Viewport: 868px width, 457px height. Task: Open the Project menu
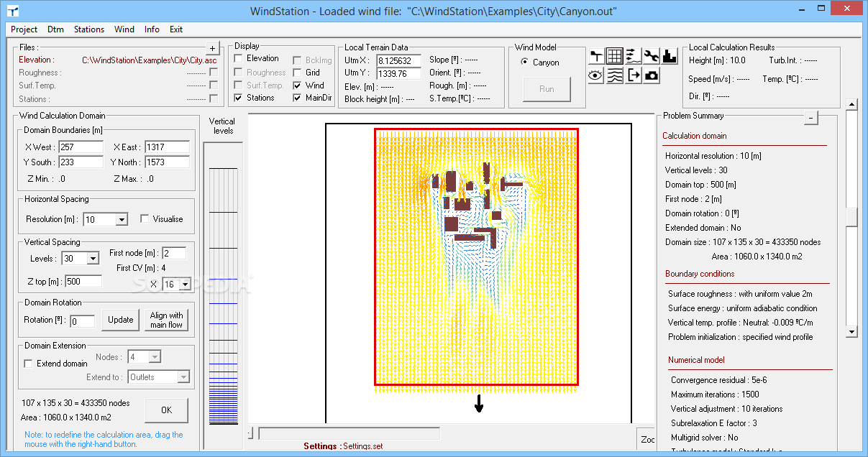[x=24, y=29]
